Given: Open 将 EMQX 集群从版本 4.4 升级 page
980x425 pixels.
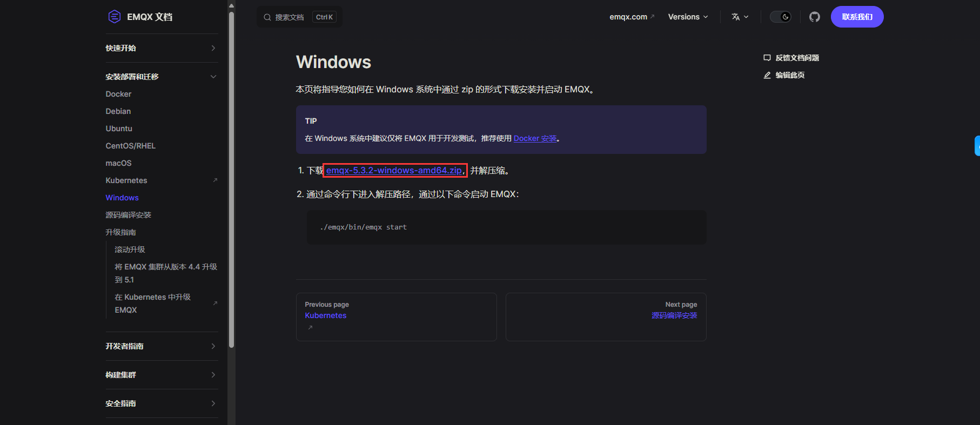Looking at the screenshot, I should tap(166, 273).
